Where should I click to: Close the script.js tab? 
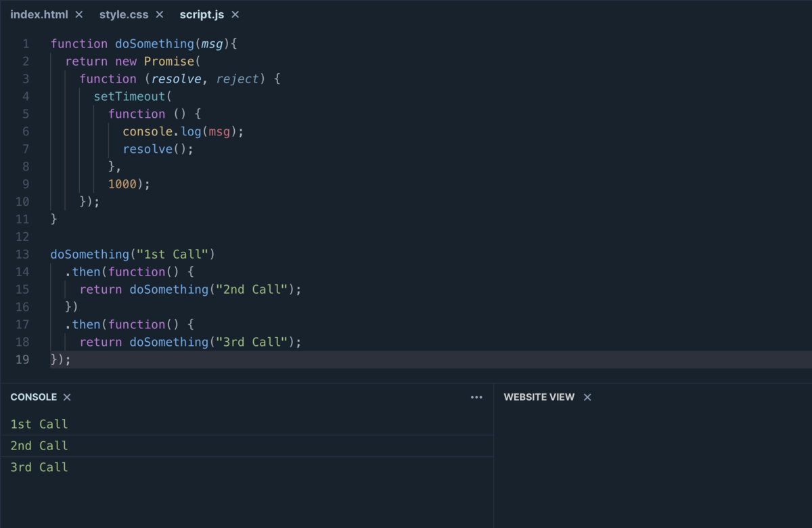click(x=235, y=14)
